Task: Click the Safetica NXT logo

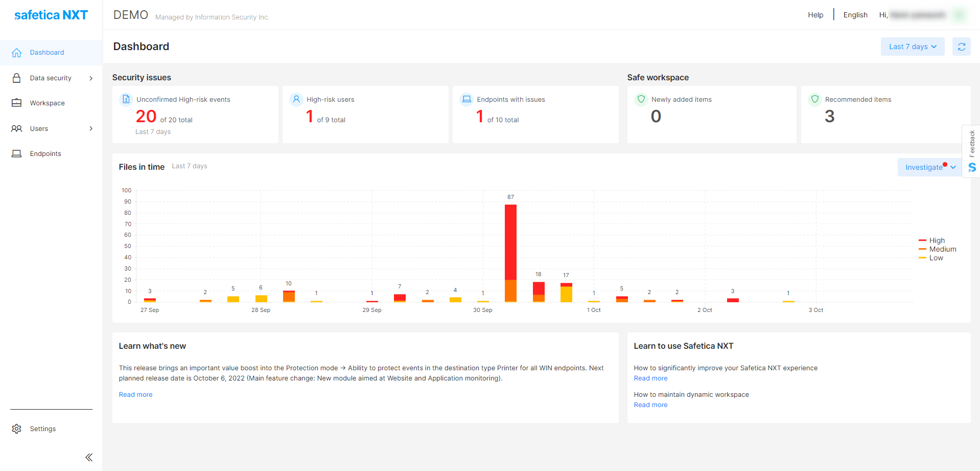Action: click(51, 15)
